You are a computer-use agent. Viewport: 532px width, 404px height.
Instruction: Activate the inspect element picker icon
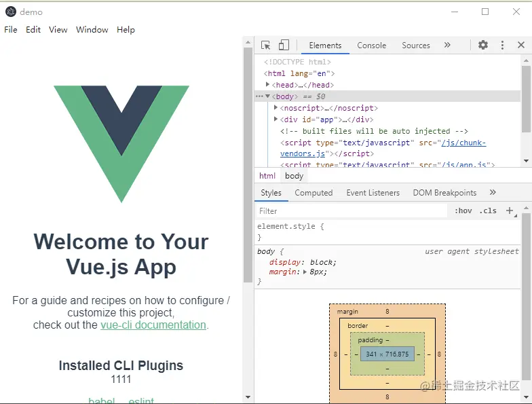point(266,45)
